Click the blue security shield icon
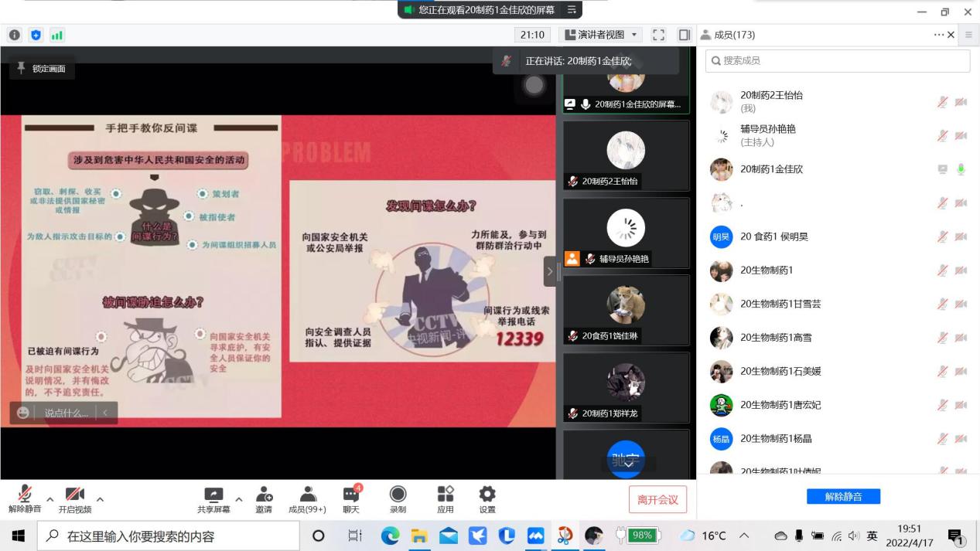 tap(36, 35)
